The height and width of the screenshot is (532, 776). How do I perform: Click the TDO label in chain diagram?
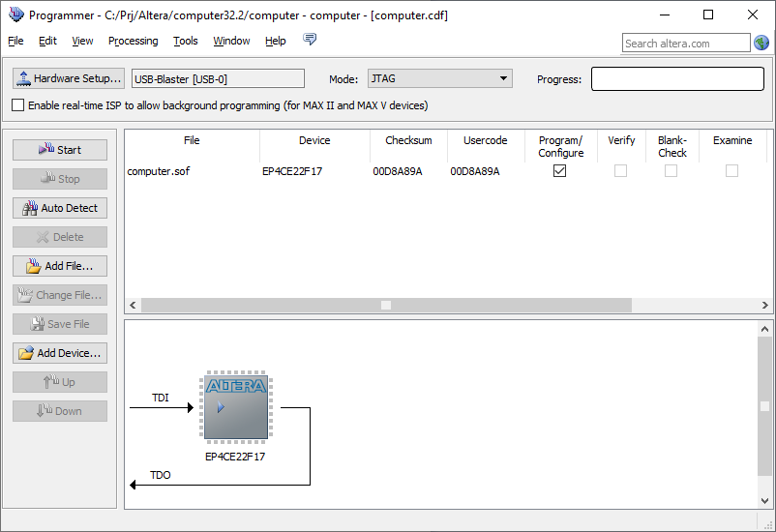(161, 475)
